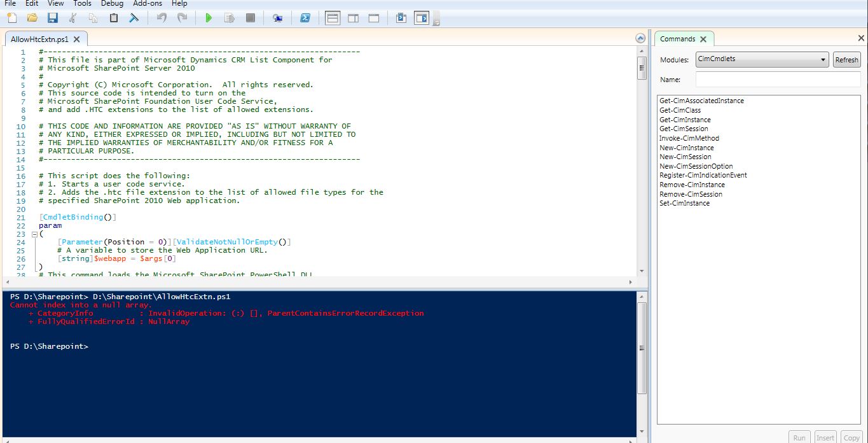
Task: Click the Insert button in Commands pane
Action: 825,437
